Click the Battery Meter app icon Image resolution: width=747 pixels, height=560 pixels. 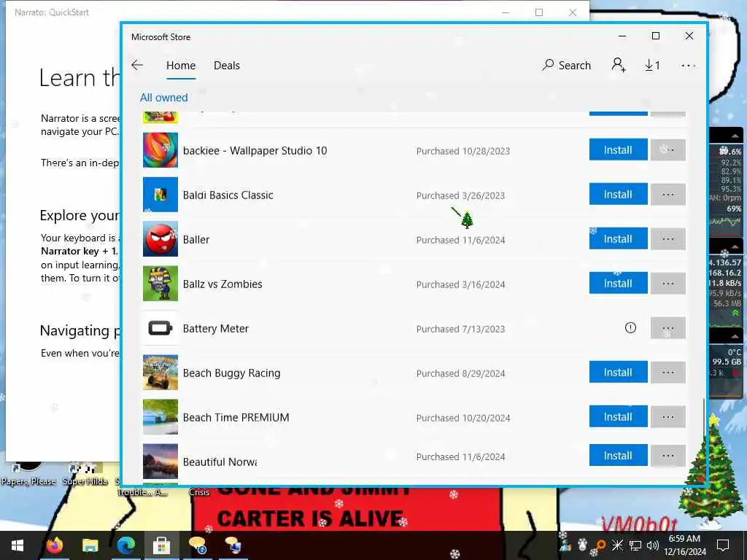click(160, 328)
